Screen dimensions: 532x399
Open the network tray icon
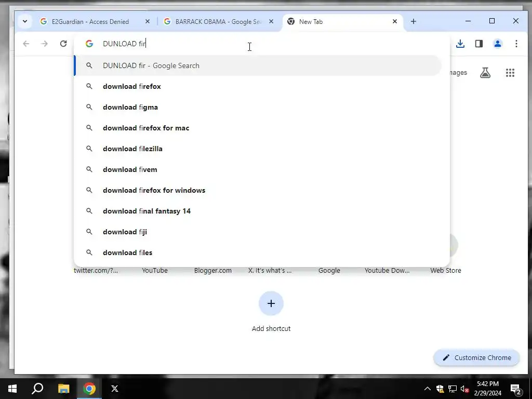pos(453,389)
